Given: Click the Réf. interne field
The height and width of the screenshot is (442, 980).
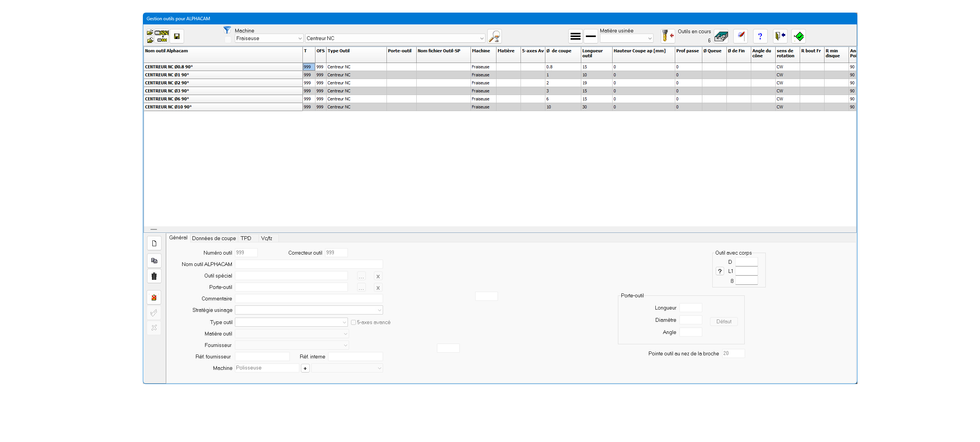Looking at the screenshot, I should pyautogui.click(x=356, y=357).
